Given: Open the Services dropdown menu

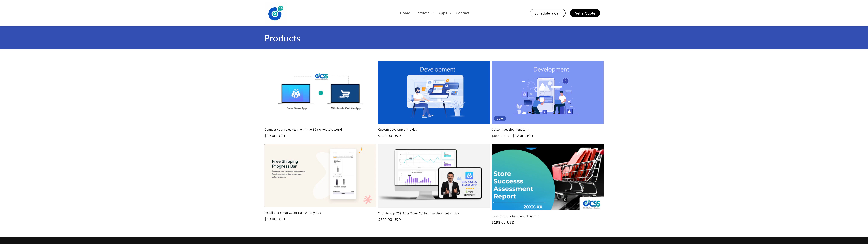Looking at the screenshot, I should click(x=422, y=13).
